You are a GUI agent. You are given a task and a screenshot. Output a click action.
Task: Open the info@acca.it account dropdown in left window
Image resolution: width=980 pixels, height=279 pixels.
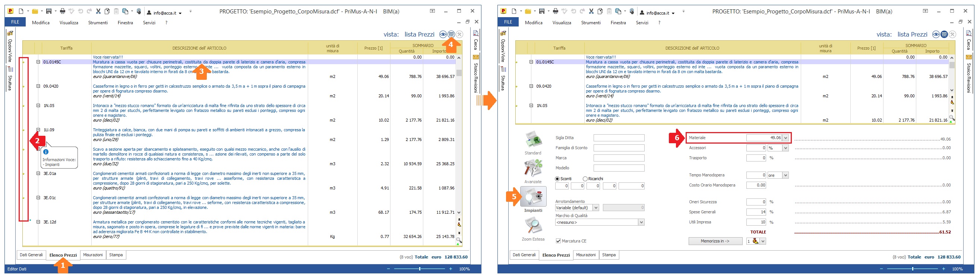point(180,13)
